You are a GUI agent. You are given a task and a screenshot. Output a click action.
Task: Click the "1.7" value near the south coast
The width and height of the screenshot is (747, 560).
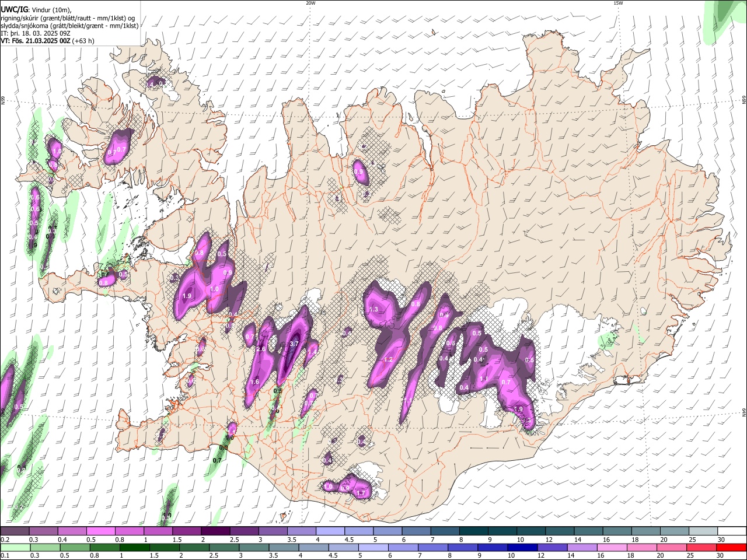coord(361,494)
